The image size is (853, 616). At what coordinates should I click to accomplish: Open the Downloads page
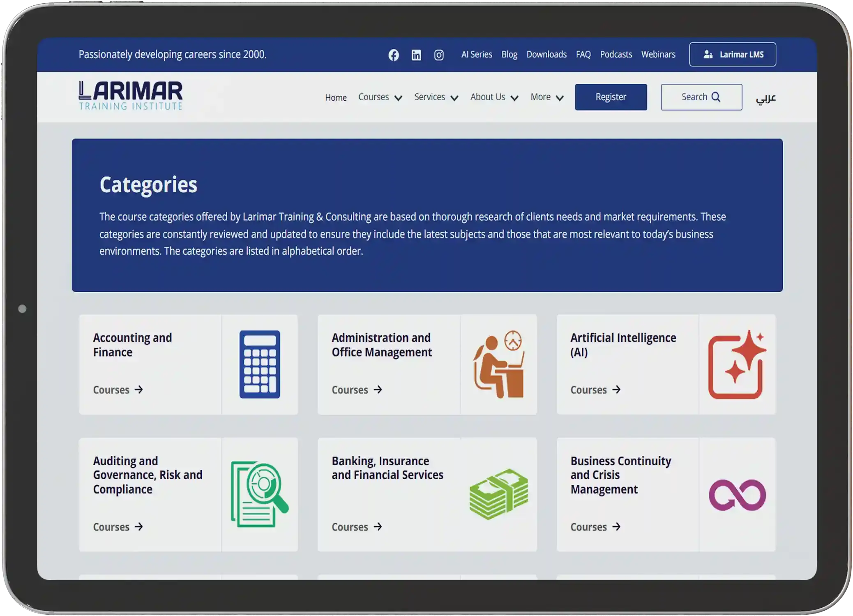pos(546,54)
